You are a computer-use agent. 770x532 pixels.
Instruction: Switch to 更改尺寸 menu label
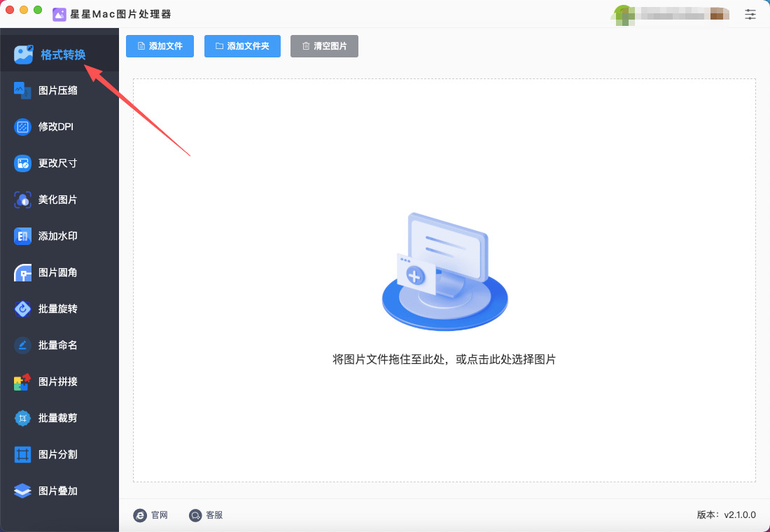click(58, 163)
